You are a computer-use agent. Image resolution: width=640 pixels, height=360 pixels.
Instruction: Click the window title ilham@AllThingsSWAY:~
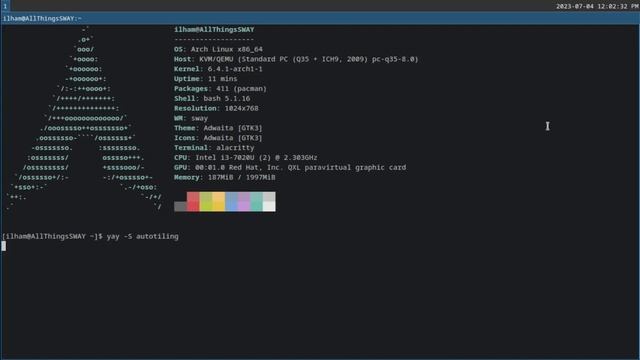pyautogui.click(x=42, y=18)
